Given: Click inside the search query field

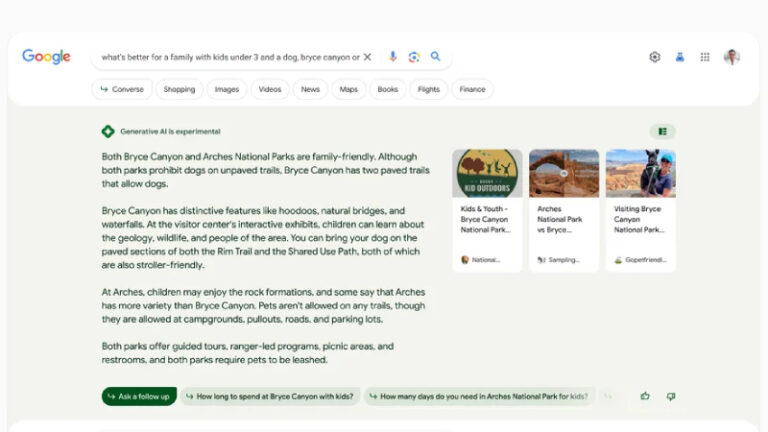Looking at the screenshot, I should (x=230, y=57).
